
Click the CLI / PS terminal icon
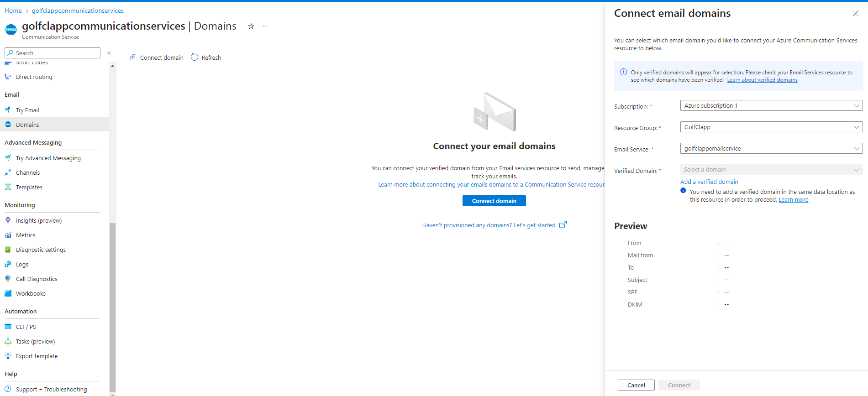[8, 327]
